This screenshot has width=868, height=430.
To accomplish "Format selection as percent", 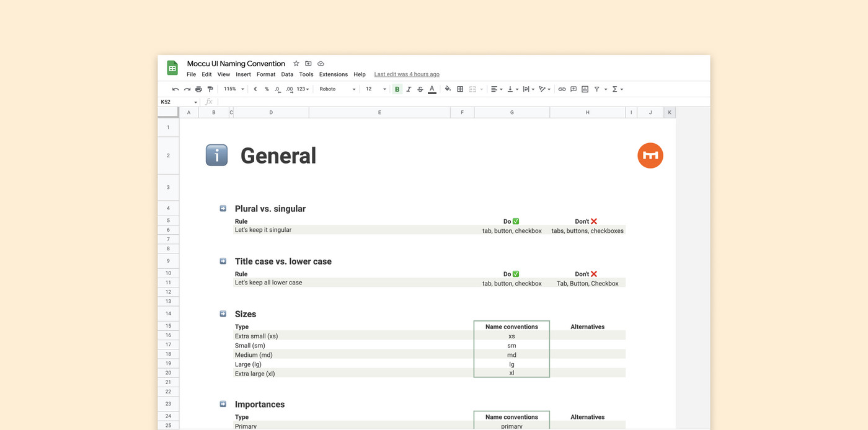I will pos(267,89).
